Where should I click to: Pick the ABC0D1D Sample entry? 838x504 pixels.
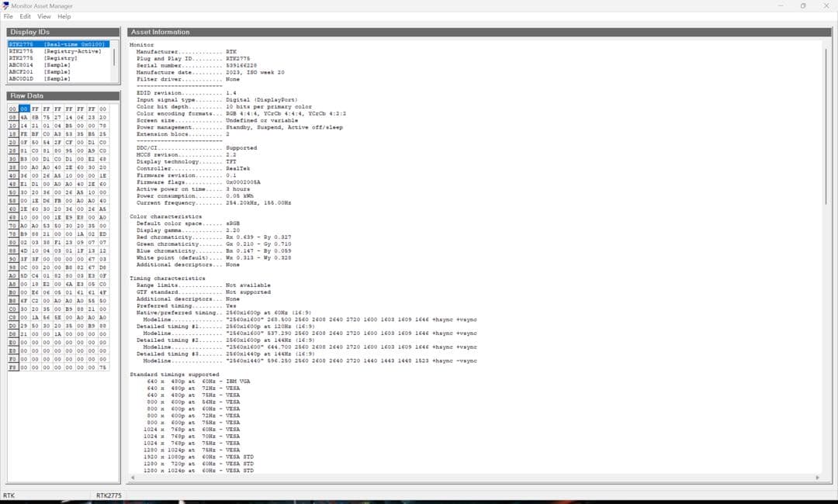click(39, 78)
